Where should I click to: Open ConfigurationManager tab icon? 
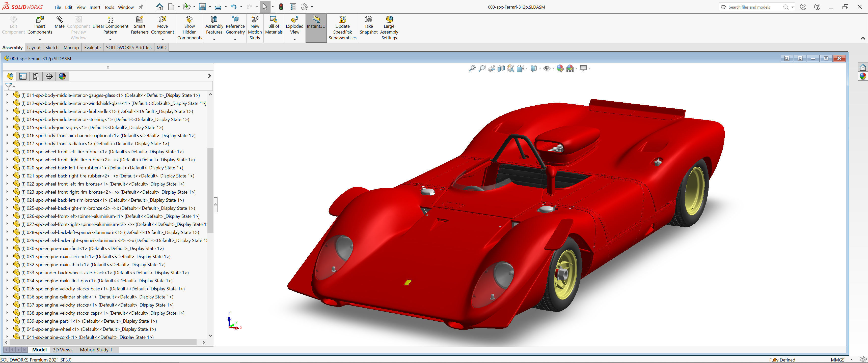pos(36,76)
